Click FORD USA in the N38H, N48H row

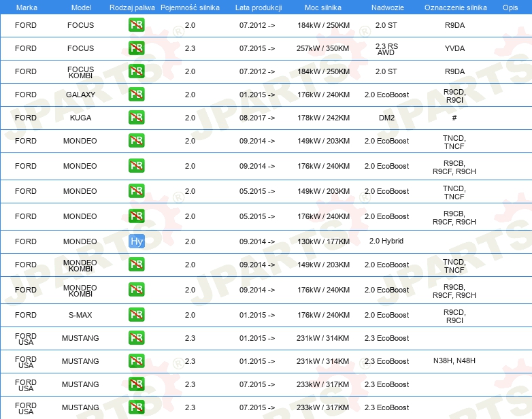pyautogui.click(x=26, y=362)
